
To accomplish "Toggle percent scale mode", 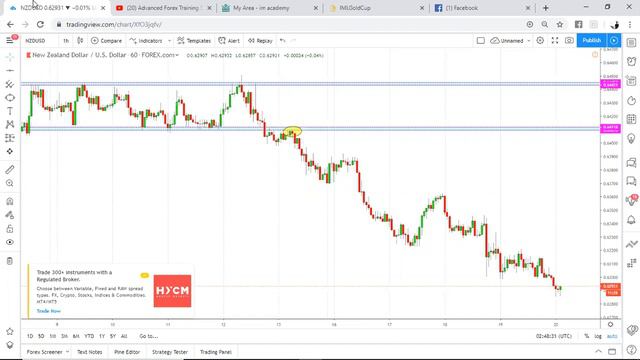I will click(587, 336).
